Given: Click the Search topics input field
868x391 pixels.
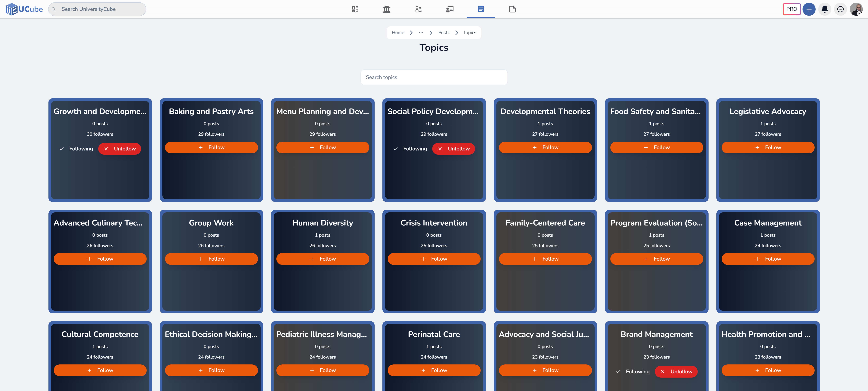Looking at the screenshot, I should tap(434, 77).
